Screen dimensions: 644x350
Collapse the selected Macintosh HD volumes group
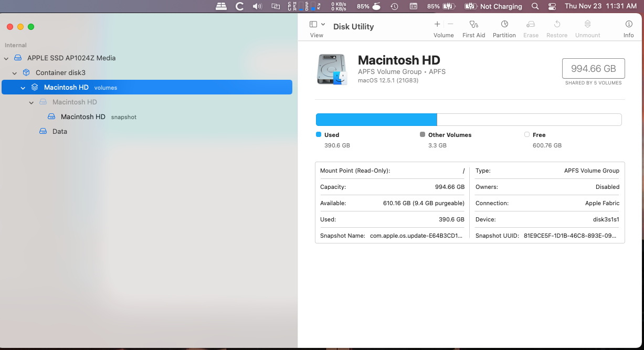pos(23,88)
